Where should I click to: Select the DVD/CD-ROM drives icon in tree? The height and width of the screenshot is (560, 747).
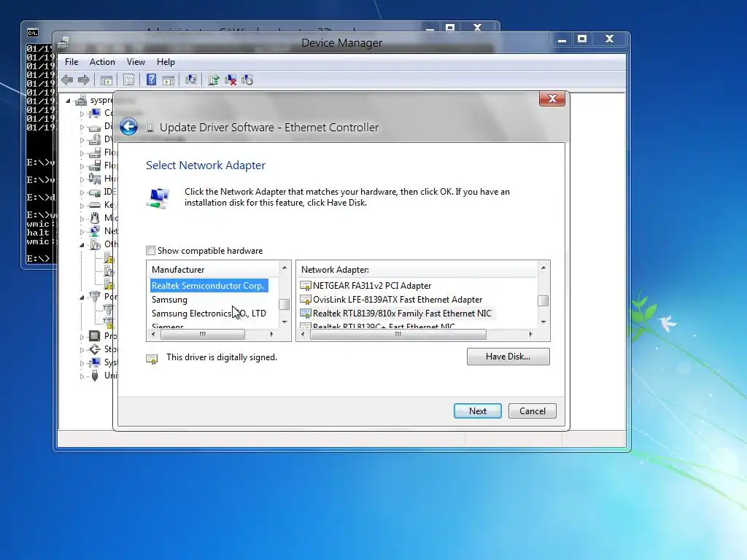coord(95,139)
